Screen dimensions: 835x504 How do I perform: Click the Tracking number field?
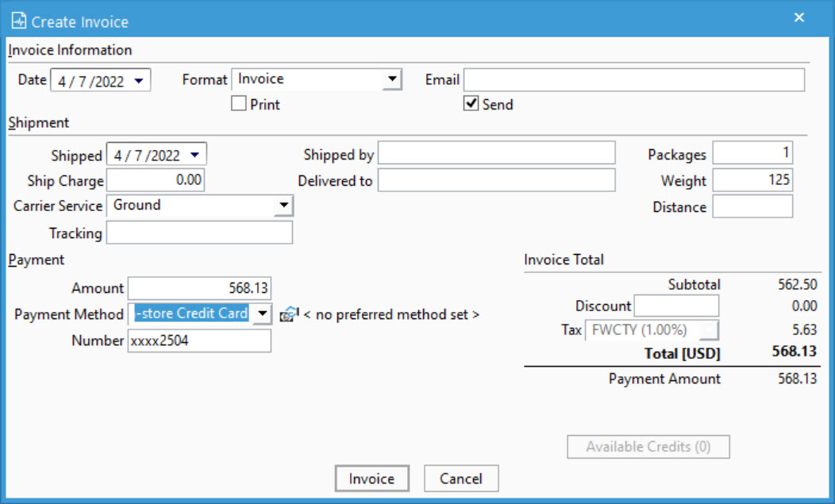pos(199,232)
